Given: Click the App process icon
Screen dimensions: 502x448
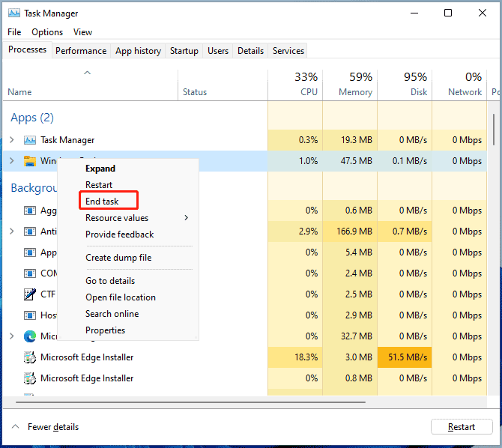Looking at the screenshot, I should pos(30,252).
